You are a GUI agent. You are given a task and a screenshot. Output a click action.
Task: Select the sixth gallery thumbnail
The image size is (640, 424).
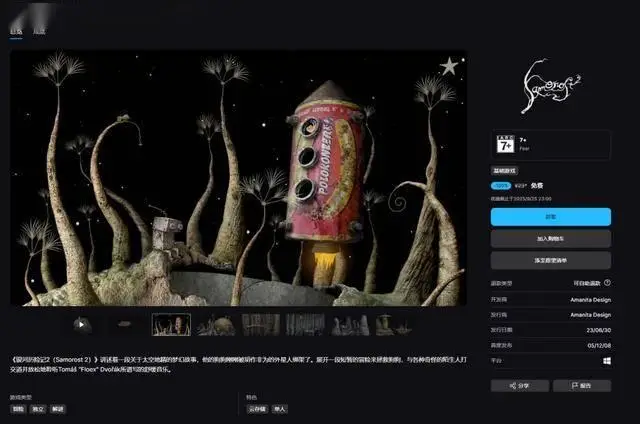[305, 325]
